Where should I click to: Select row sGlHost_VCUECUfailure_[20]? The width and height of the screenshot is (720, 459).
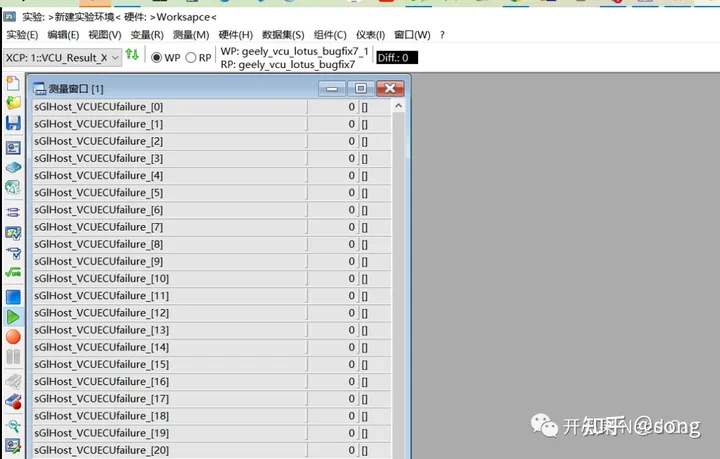[212, 450]
